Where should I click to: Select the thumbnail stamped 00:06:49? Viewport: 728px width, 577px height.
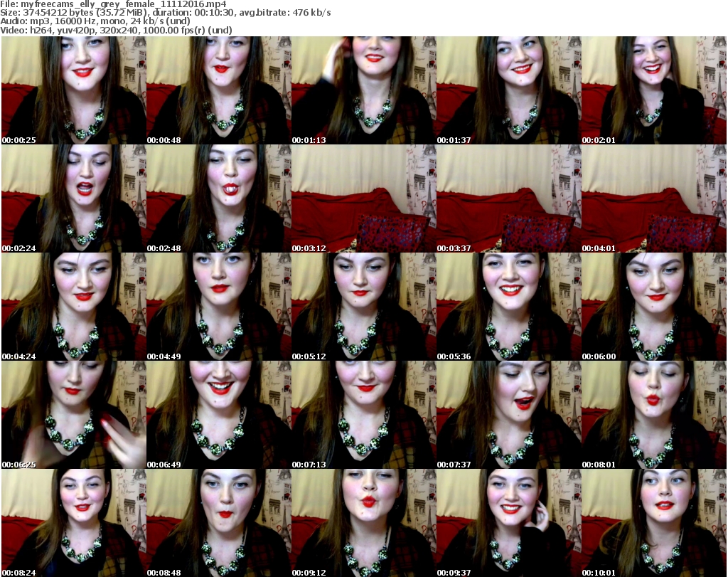click(219, 415)
